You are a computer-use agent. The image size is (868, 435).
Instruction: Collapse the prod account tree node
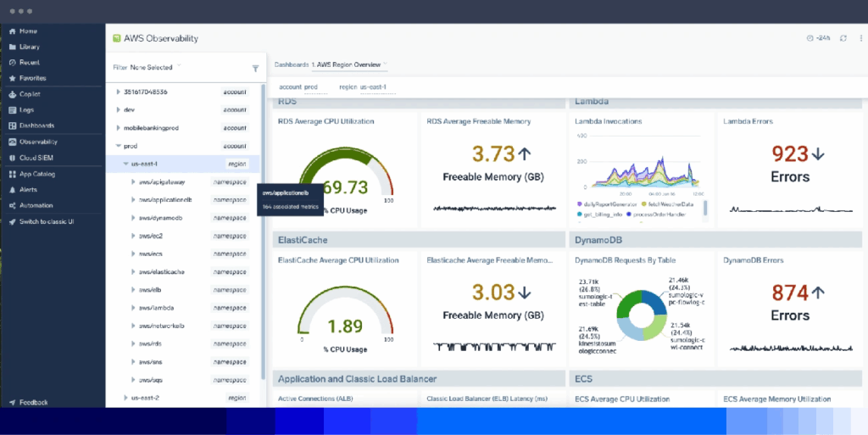(x=119, y=146)
